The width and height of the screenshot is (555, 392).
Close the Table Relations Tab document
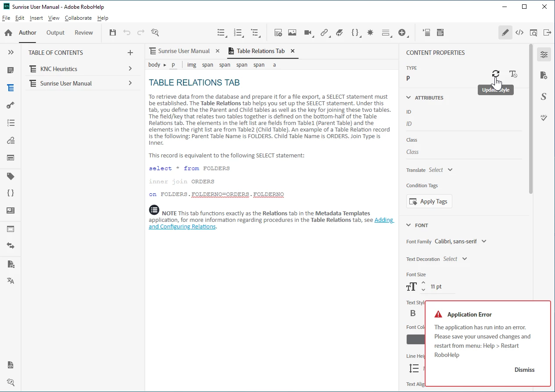tap(293, 51)
